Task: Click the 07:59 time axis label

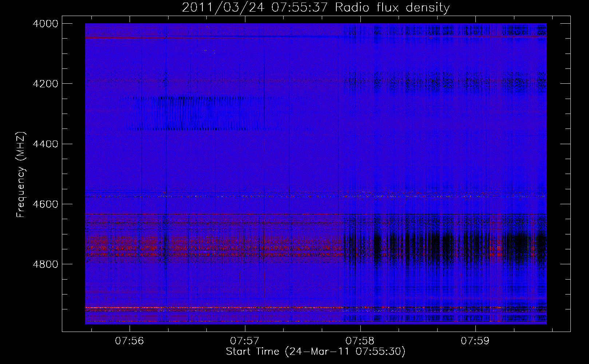Action: [x=475, y=341]
